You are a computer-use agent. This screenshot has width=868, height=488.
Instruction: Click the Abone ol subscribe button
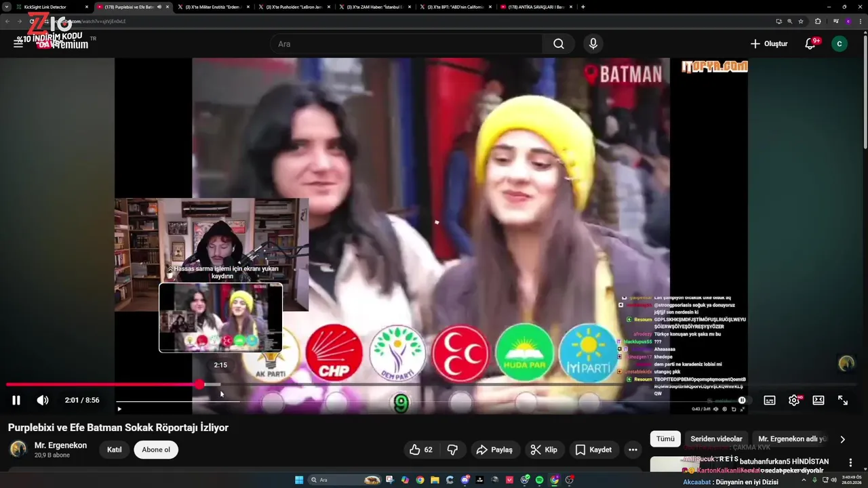pyautogui.click(x=156, y=449)
